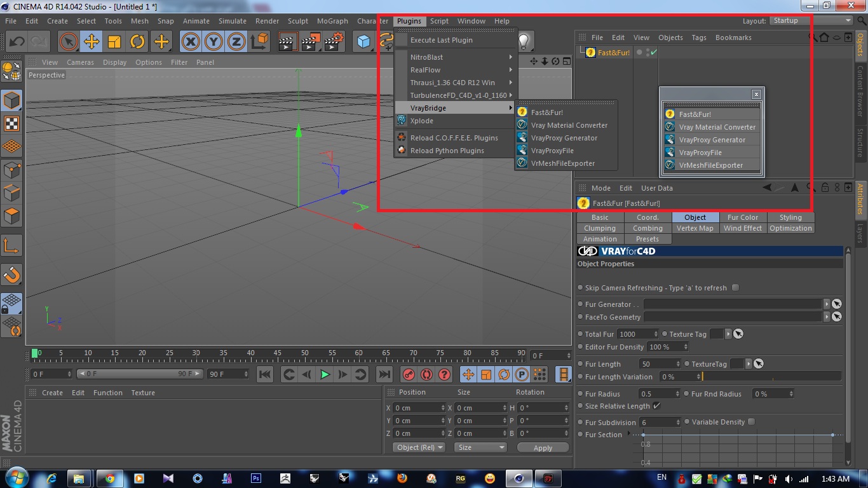Viewport: 868px width, 488px height.
Task: Toggle the X axis lock
Action: 191,42
